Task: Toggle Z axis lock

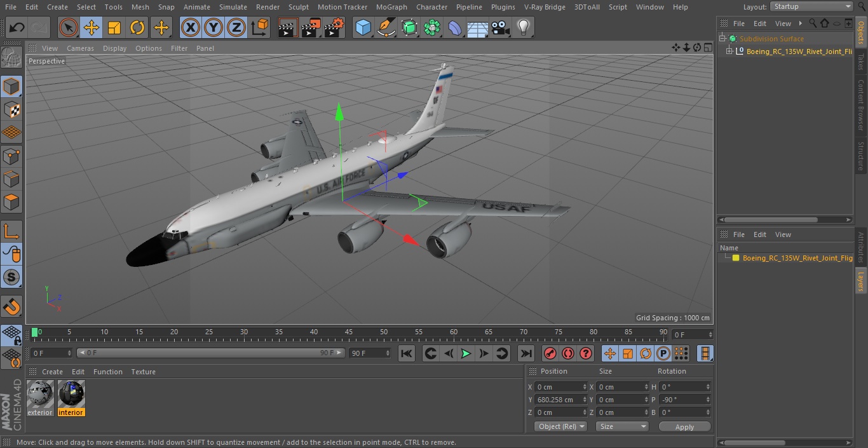Action: 236,27
